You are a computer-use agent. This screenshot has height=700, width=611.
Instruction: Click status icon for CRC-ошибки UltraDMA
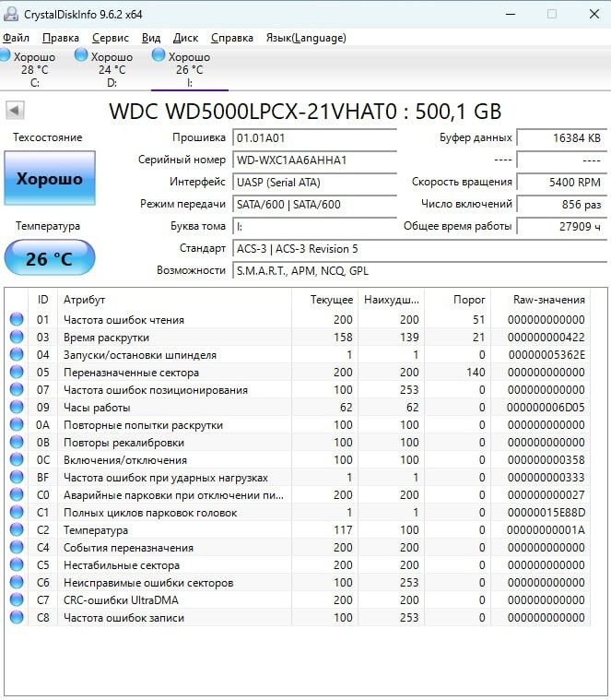(x=17, y=600)
